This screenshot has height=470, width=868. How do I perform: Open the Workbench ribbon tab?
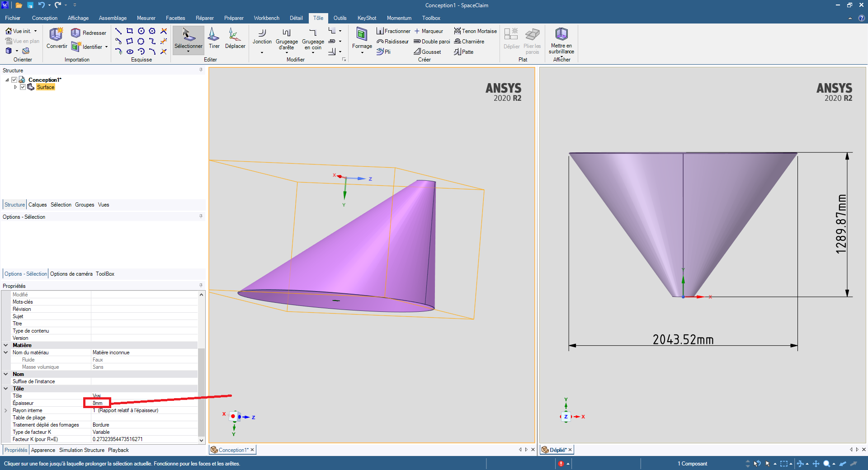(266, 18)
